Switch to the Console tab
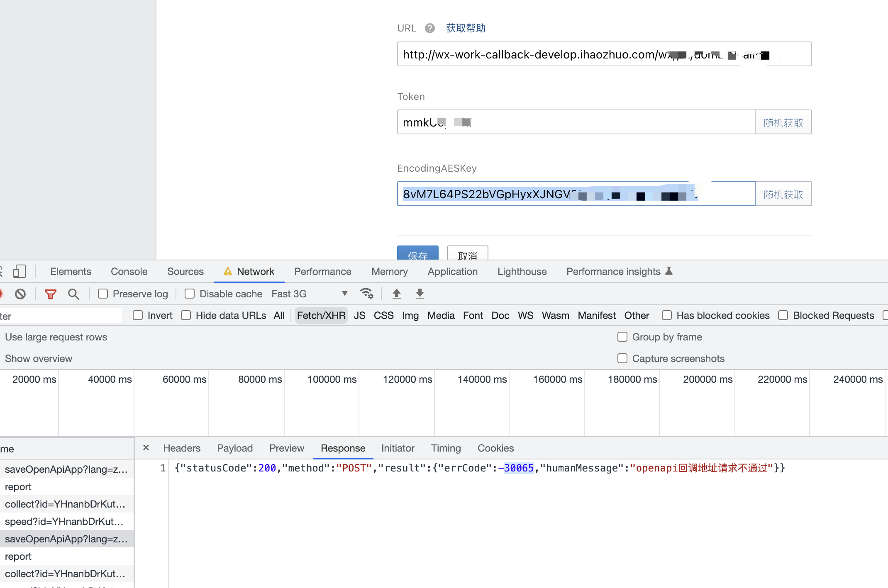 coord(129,272)
